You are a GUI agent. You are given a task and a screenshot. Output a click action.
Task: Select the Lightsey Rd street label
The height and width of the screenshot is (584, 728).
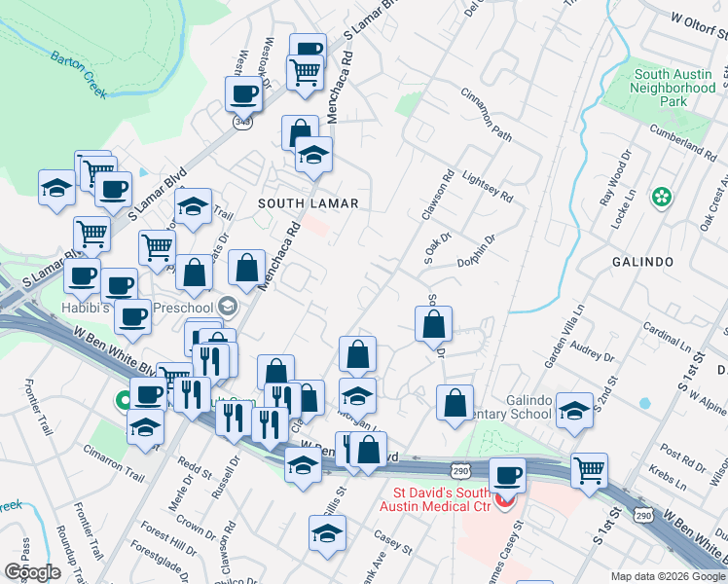pyautogui.click(x=488, y=187)
